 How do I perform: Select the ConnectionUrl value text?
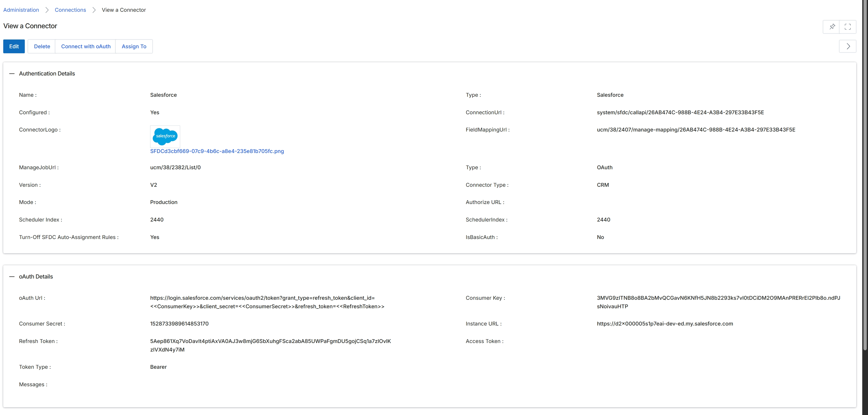pyautogui.click(x=680, y=112)
